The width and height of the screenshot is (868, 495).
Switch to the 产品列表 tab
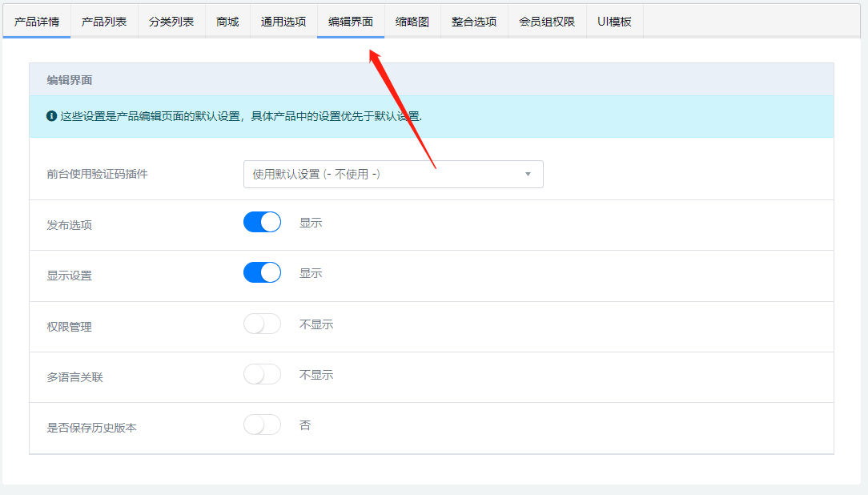pyautogui.click(x=104, y=22)
